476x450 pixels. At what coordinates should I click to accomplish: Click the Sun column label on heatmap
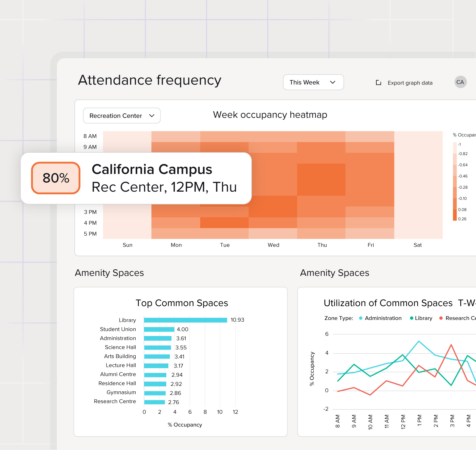pos(127,245)
